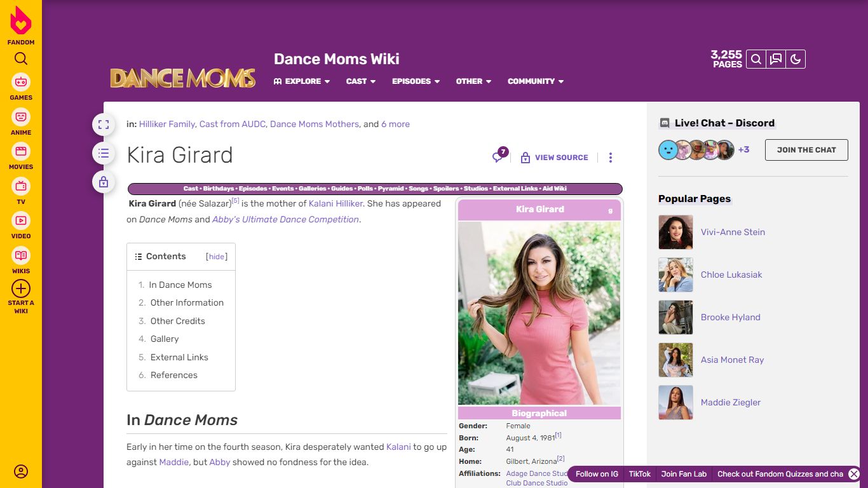
Task: Toggle dark theme with the moon icon
Action: (x=796, y=59)
